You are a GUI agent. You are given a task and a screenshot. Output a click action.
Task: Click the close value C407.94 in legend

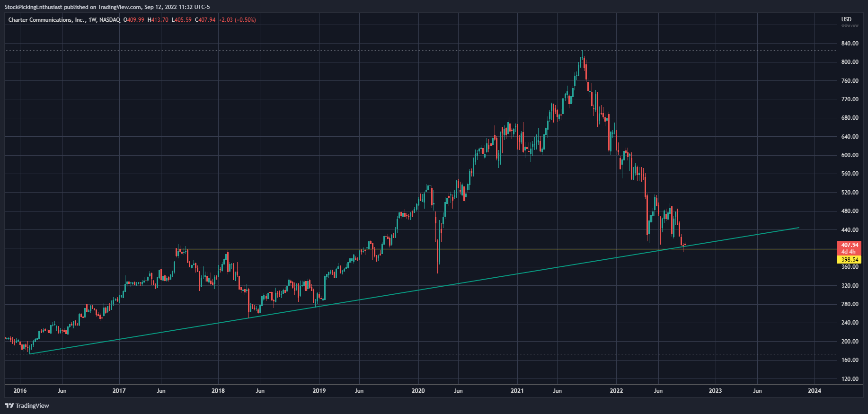point(205,20)
